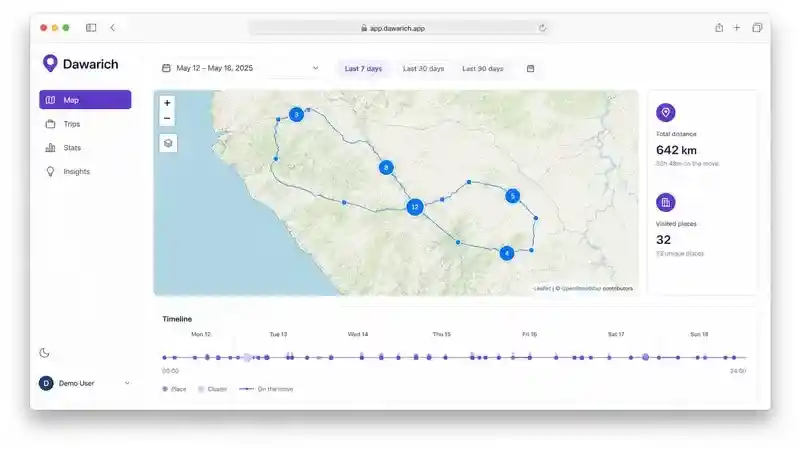Select the large cluster on Sat 17 timeline

pyautogui.click(x=645, y=358)
